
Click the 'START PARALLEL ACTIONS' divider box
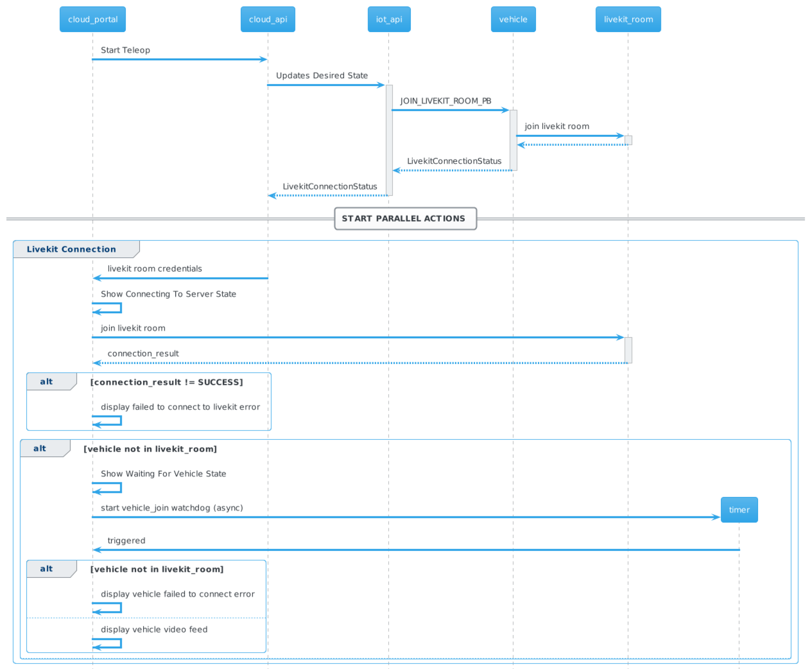click(x=405, y=219)
